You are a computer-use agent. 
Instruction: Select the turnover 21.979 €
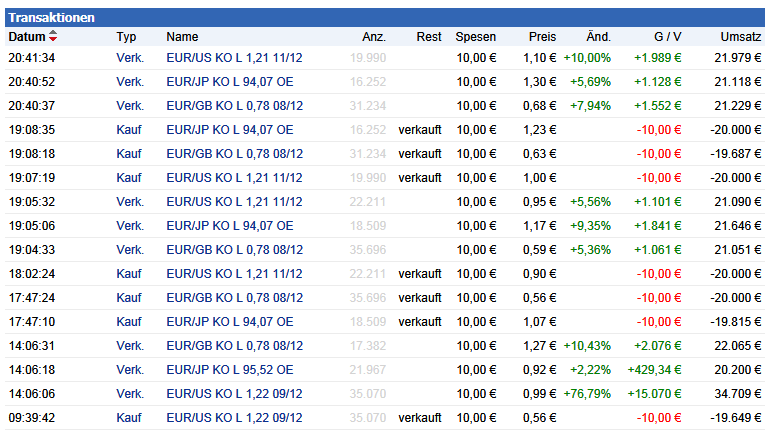pyautogui.click(x=738, y=58)
